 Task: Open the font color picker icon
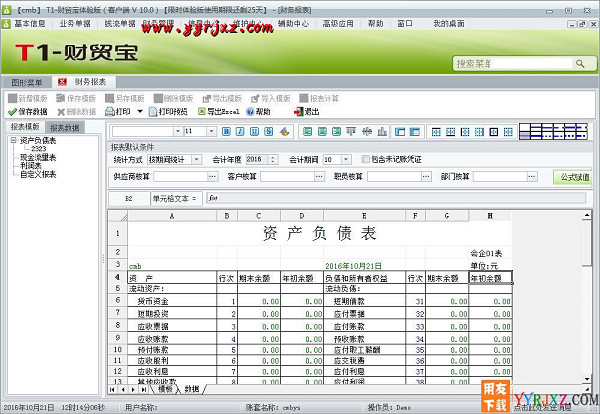pyautogui.click(x=284, y=132)
